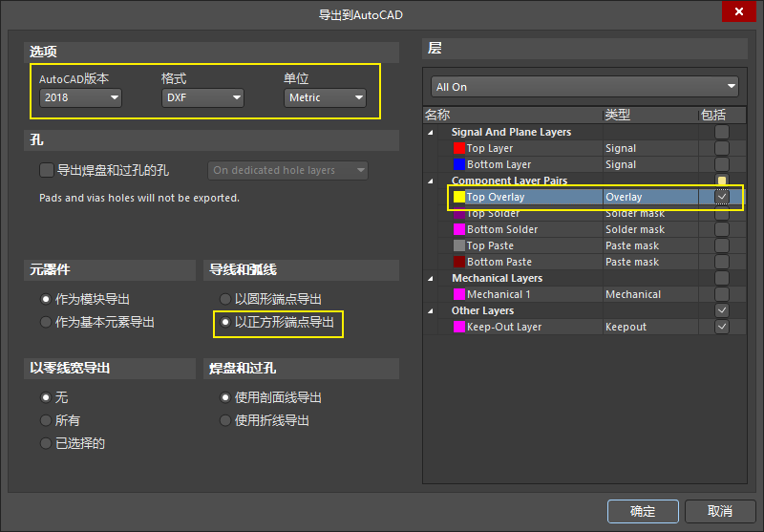Select export with rounded ends (以圆形端点导出)
764x532 pixels.
pyautogui.click(x=225, y=299)
